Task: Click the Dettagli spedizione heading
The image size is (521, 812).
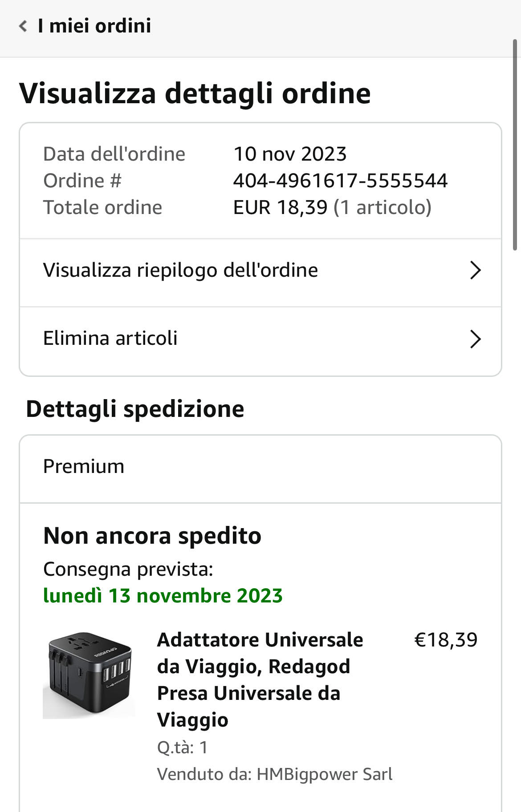Action: [135, 409]
